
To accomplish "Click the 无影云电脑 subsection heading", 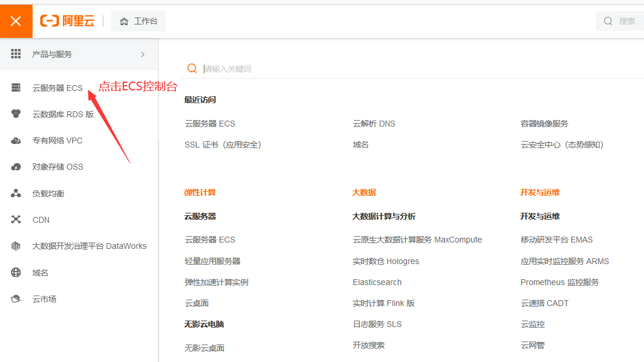I will pyautogui.click(x=204, y=324).
